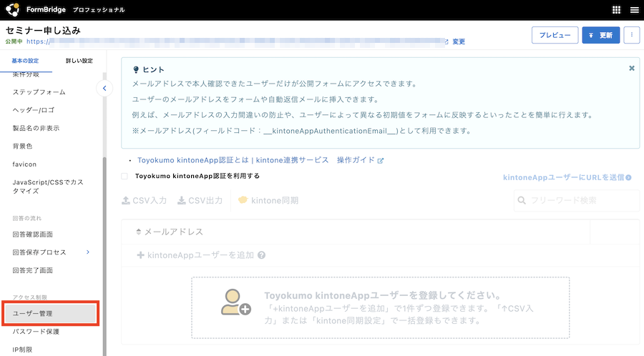Select 基本の設定 tab
The height and width of the screenshot is (356, 644).
[25, 61]
